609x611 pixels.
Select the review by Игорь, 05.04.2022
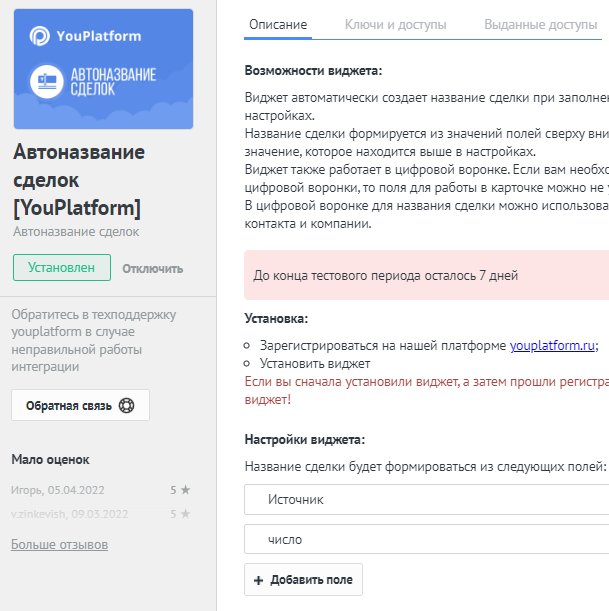pyautogui.click(x=101, y=490)
